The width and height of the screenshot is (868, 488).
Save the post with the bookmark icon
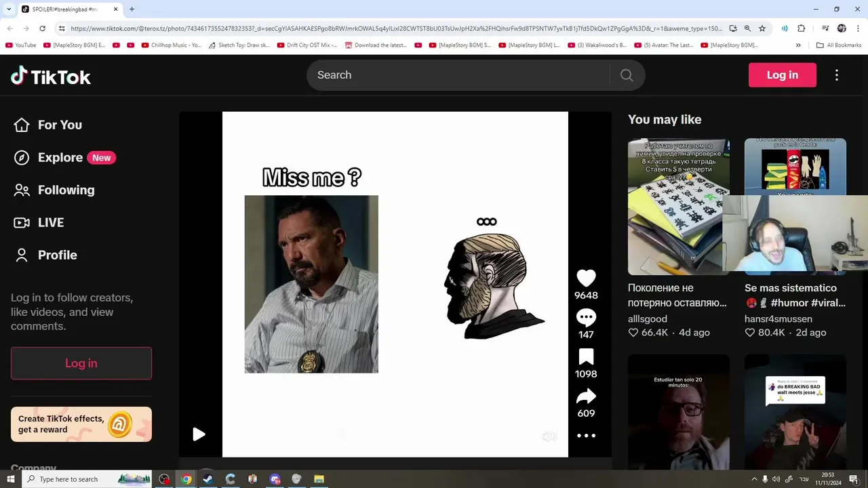tap(586, 357)
